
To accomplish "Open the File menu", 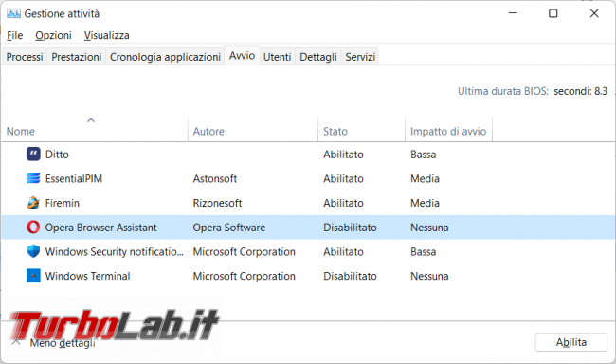I will pyautogui.click(x=15, y=35).
